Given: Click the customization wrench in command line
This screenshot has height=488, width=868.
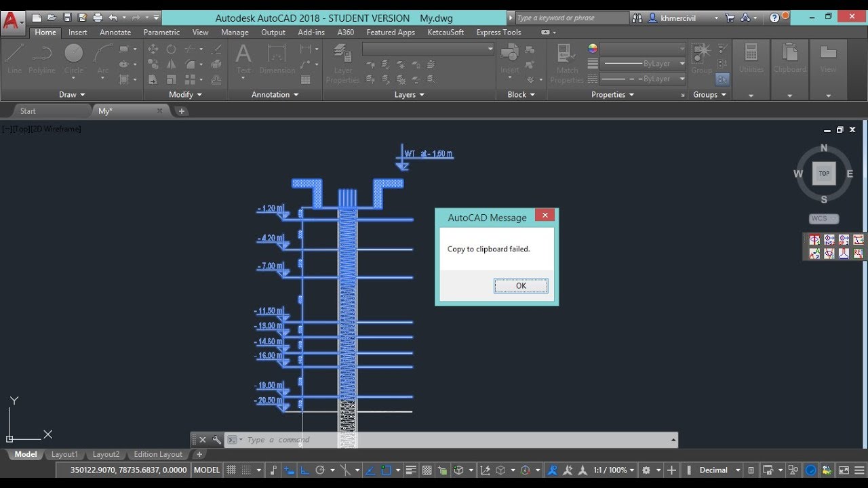Looking at the screenshot, I should tap(217, 439).
